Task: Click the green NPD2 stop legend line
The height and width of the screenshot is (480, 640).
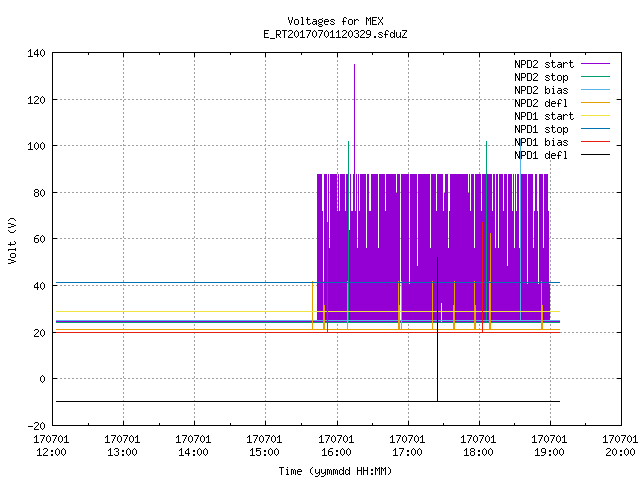Action: pos(595,77)
